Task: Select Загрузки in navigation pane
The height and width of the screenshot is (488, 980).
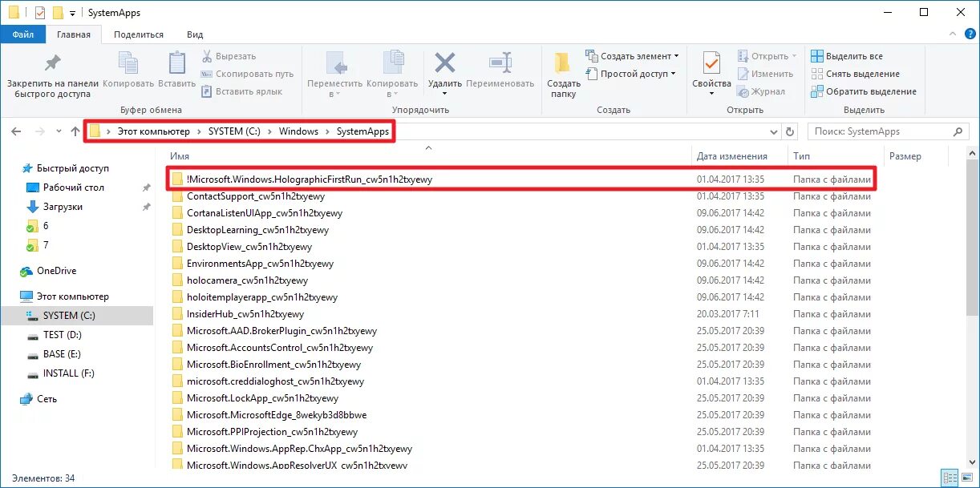Action: pos(63,207)
